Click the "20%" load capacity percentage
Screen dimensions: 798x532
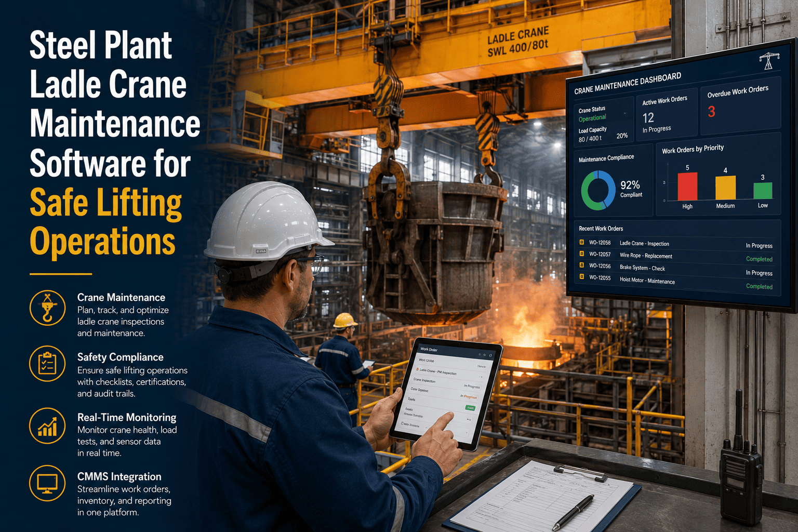[x=622, y=136]
